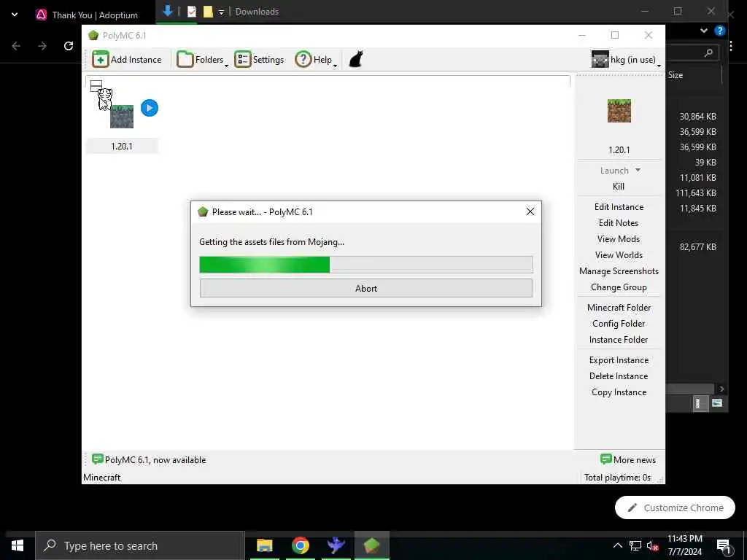The image size is (747, 560).
Task: Click the taskbar search box
Action: 140,545
